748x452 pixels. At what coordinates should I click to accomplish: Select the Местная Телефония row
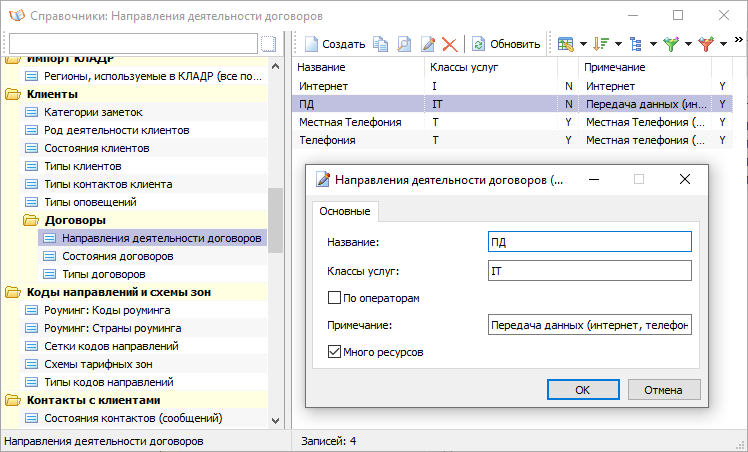[512, 122]
